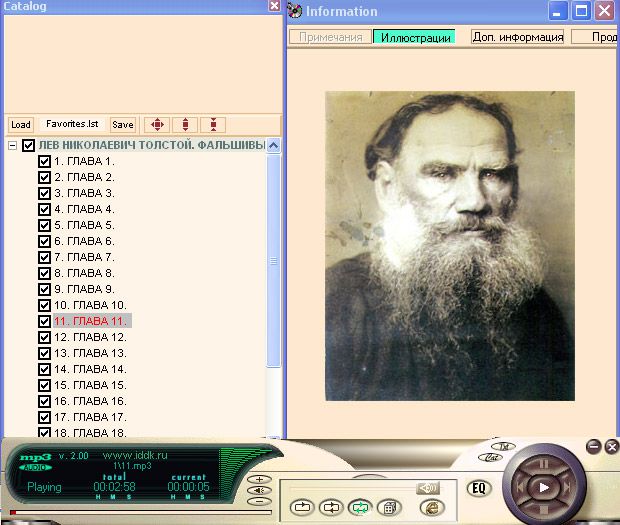Click the Load button
Screen dimensions: 620x525
coord(21,125)
